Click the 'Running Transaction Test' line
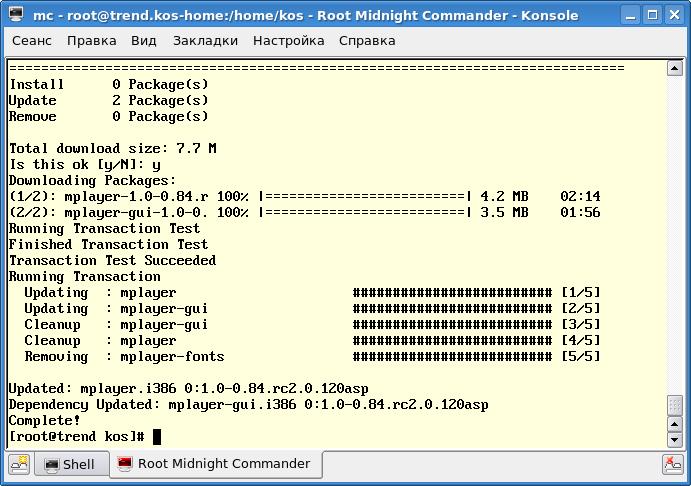This screenshot has height=486, width=691. pos(104,229)
